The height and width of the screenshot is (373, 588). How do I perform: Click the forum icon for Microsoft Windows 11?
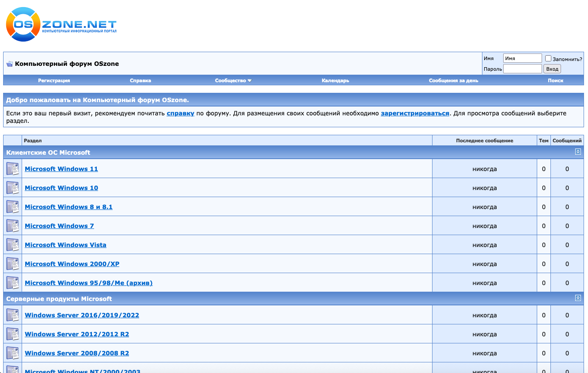tap(12, 169)
